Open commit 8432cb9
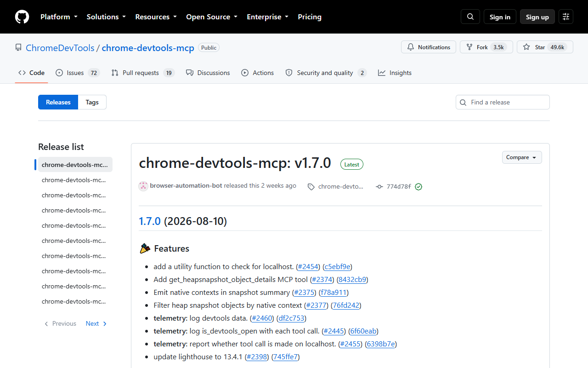Image resolution: width=588 pixels, height=368 pixels. pyautogui.click(x=353, y=279)
